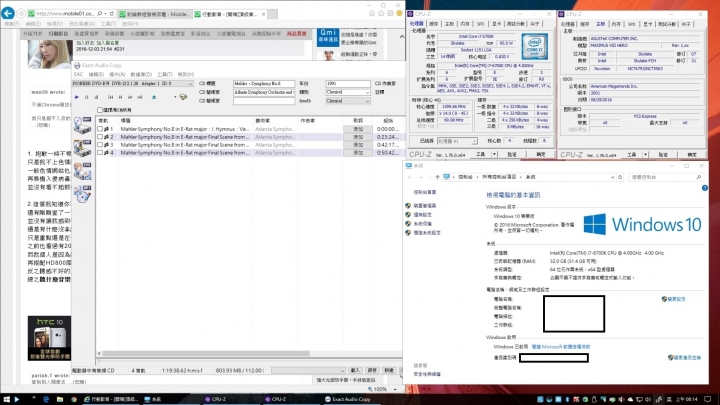Click 确定 in the left CPU-Z window
The image size is (720, 405).
(x=541, y=155)
